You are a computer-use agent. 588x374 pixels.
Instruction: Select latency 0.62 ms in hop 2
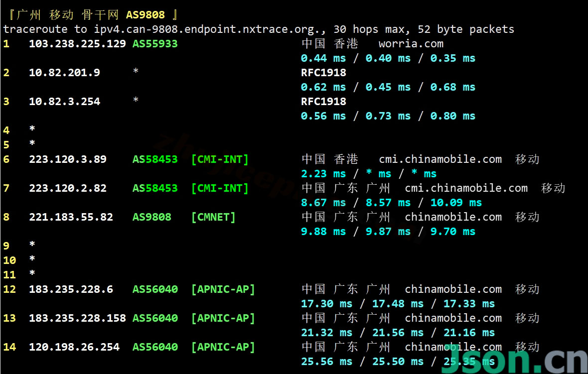coord(323,87)
